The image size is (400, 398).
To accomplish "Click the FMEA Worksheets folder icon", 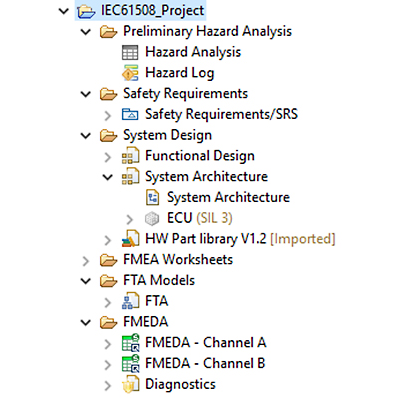I will click(x=108, y=260).
